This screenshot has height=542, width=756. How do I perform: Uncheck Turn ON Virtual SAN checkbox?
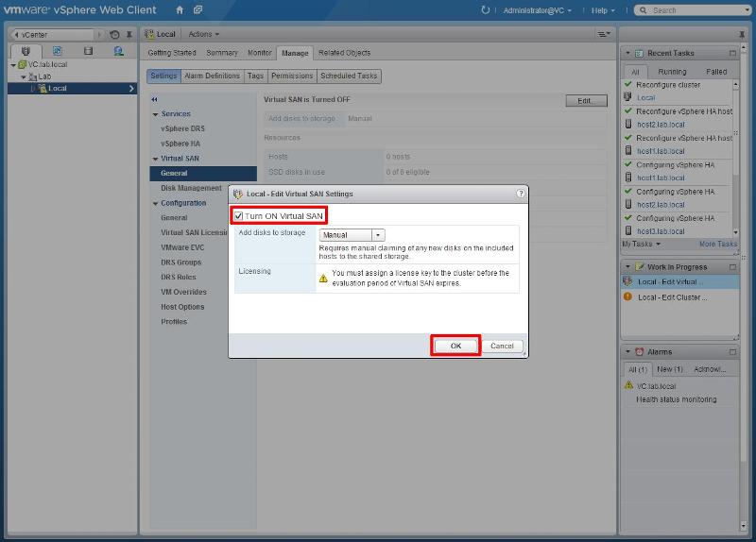tap(239, 216)
